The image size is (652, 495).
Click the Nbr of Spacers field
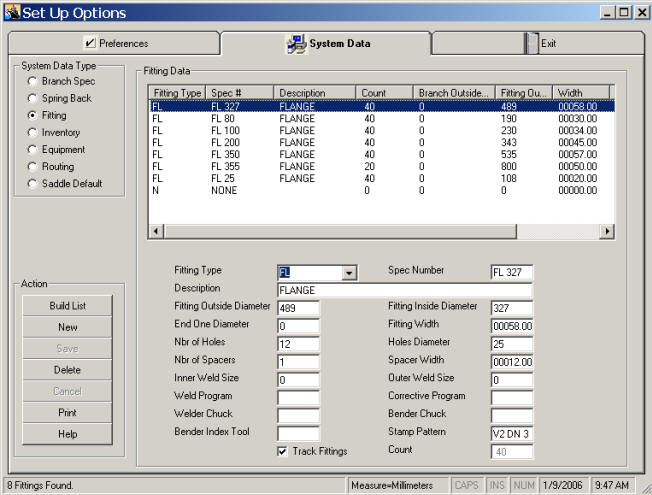(x=299, y=362)
